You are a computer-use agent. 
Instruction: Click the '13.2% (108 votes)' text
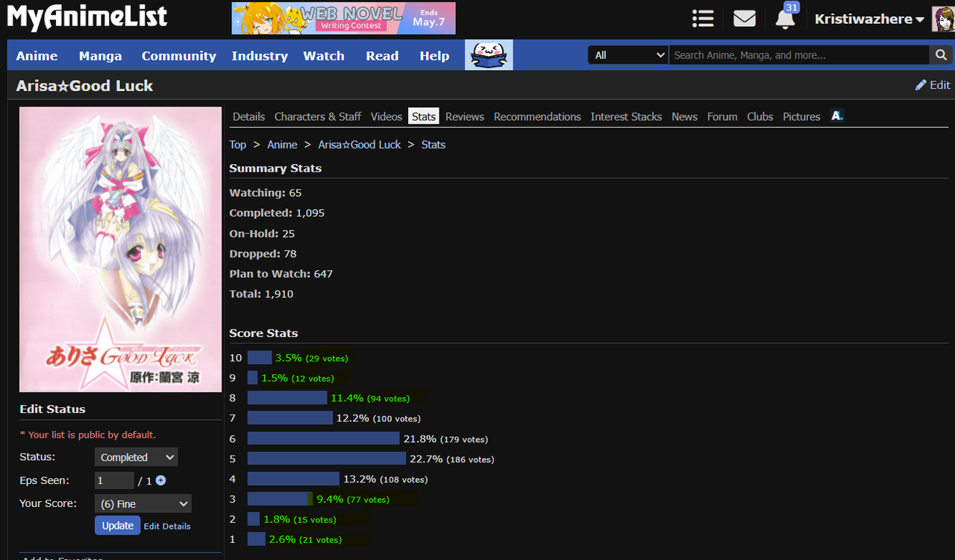pos(385,479)
